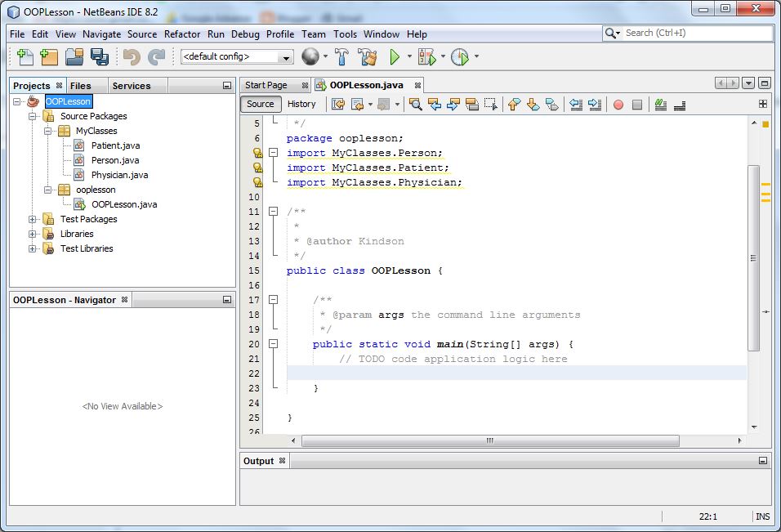The image size is (781, 532).
Task: Open the Refactor menu
Action: click(182, 34)
